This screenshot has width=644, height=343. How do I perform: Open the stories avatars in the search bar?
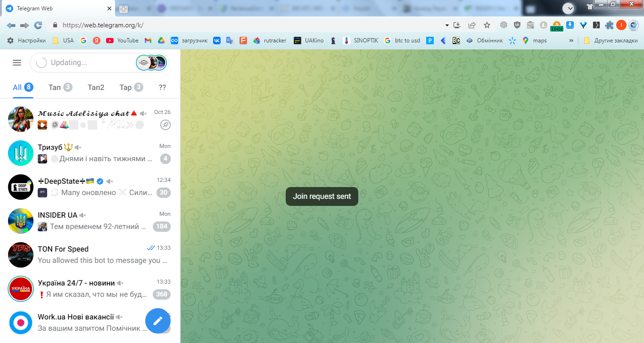pos(152,63)
